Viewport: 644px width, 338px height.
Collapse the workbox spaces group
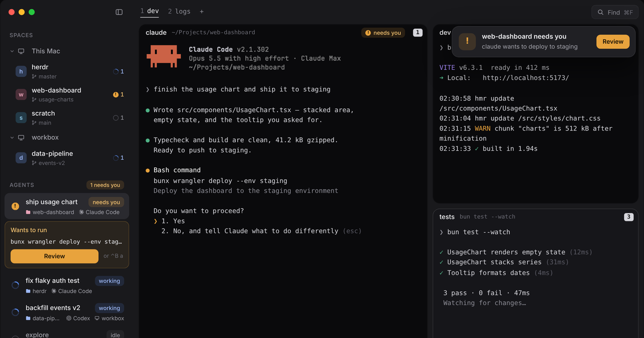pyautogui.click(x=12, y=137)
